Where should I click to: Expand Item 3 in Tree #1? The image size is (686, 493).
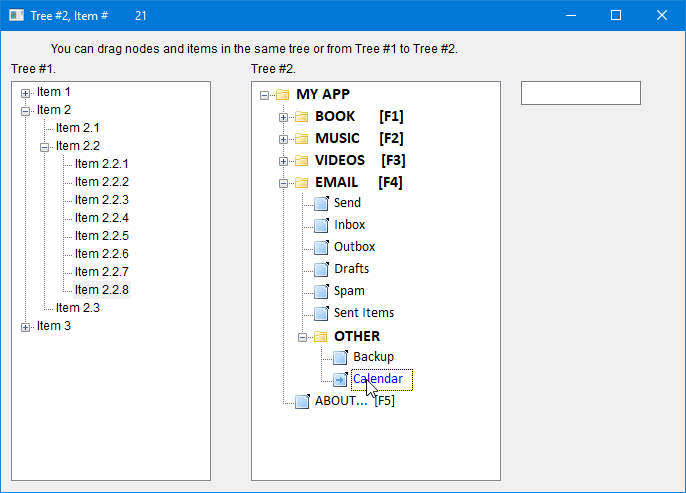tap(25, 326)
